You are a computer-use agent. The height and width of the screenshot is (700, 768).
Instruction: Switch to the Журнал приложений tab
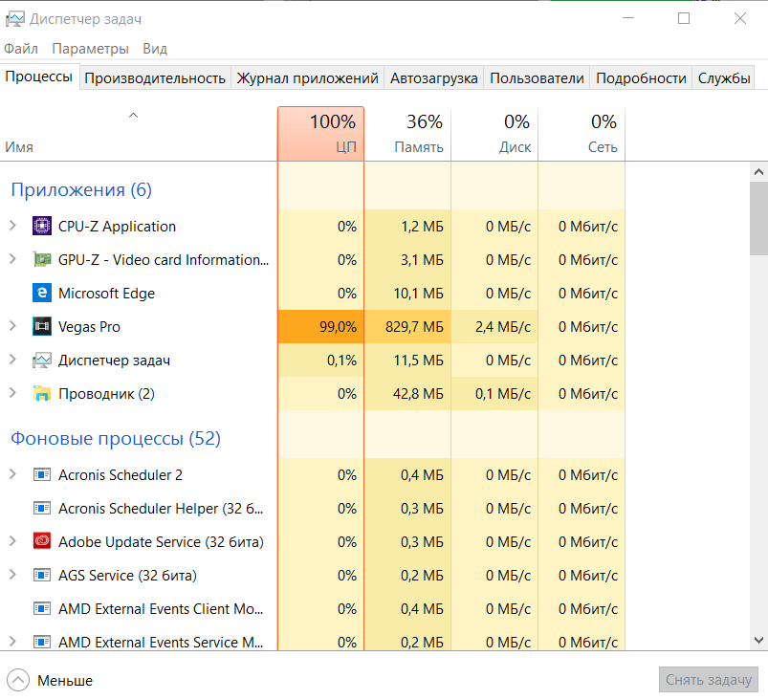tap(308, 78)
